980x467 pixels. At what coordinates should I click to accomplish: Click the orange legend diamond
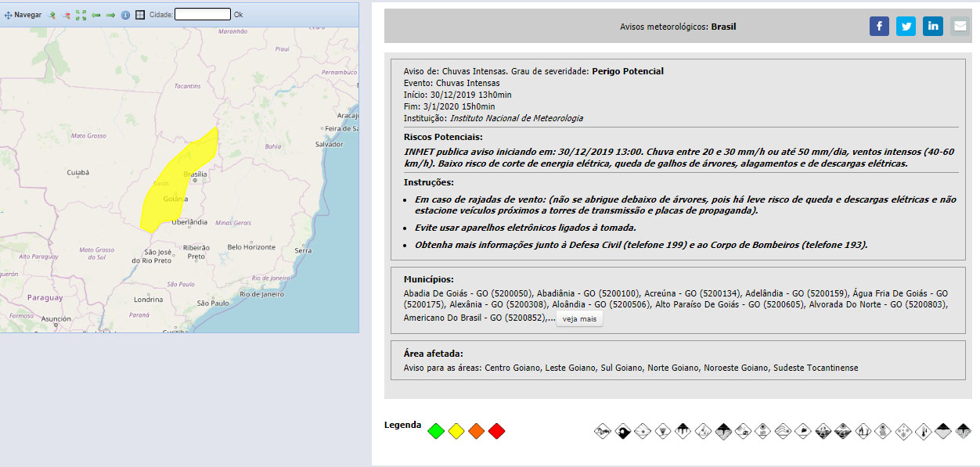[x=477, y=431]
